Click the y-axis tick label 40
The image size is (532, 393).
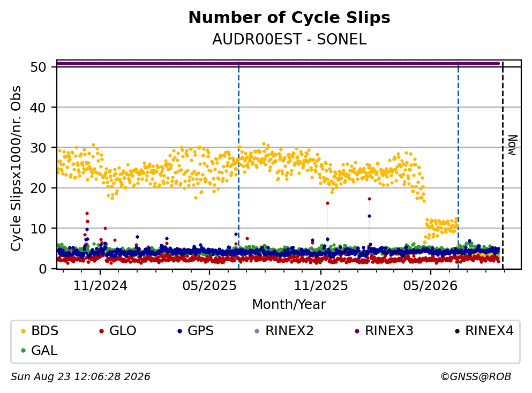[38, 108]
